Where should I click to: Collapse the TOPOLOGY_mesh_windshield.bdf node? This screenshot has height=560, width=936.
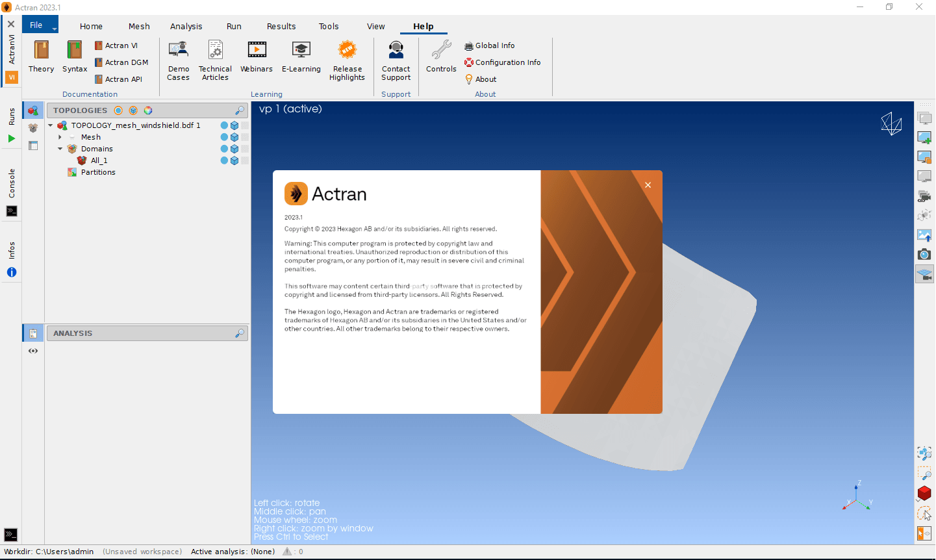(51, 125)
